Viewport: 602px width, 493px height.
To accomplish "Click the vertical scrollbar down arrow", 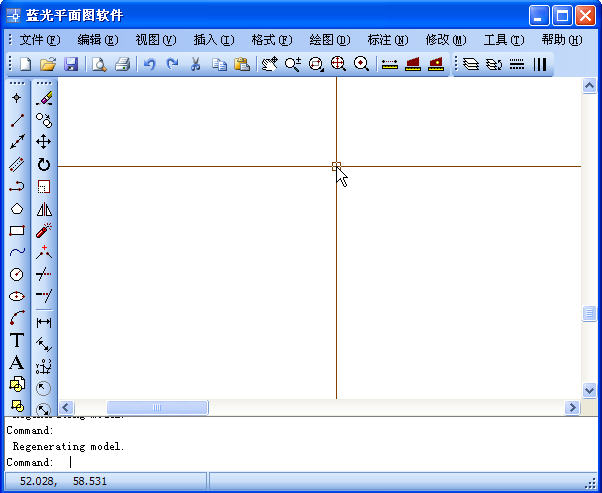I will (x=589, y=390).
